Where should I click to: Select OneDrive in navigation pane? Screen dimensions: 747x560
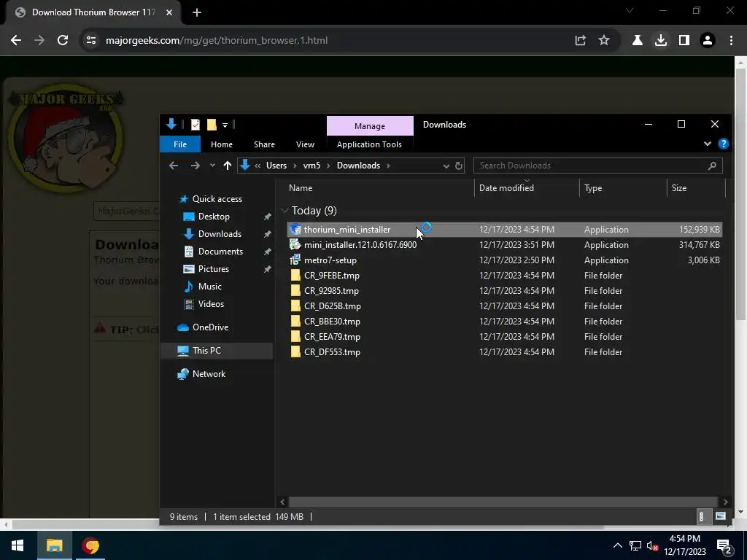click(x=210, y=327)
